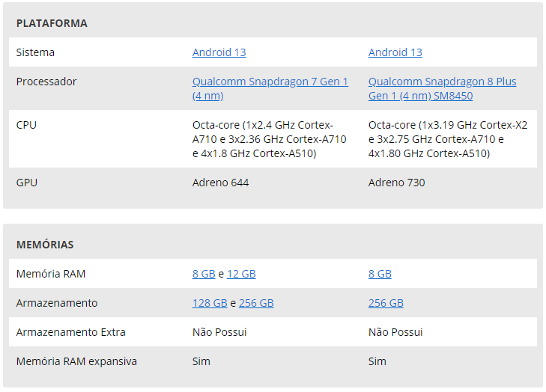This screenshot has height=392, width=546.
Task: Click the CPU text mentioning Cortex-X2
Action: pos(448,139)
